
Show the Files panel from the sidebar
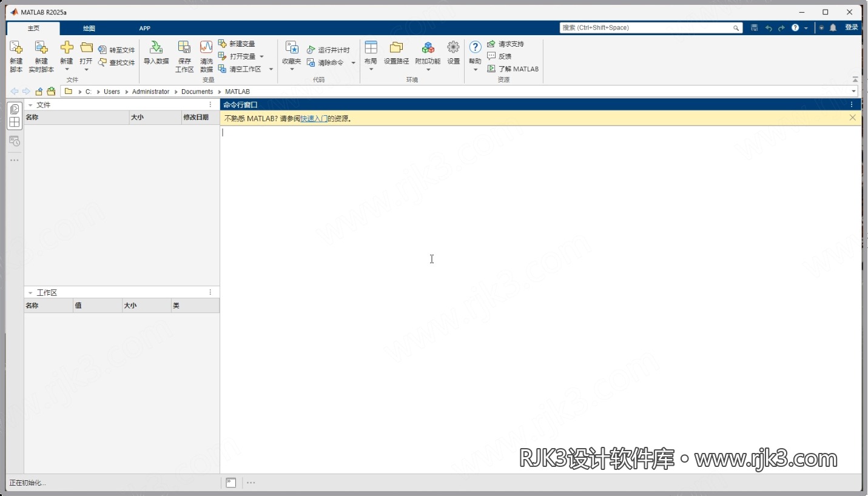pos(15,109)
